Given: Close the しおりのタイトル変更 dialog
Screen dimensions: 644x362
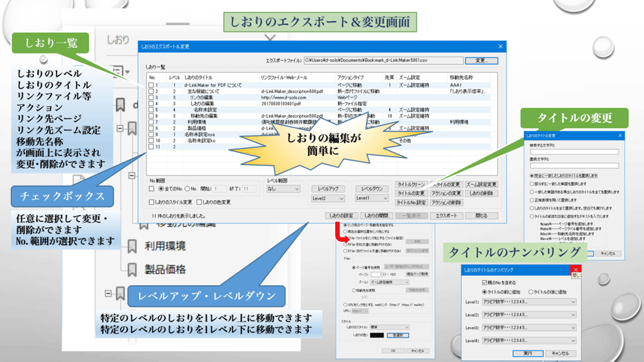Looking at the screenshot, I should point(621,135).
